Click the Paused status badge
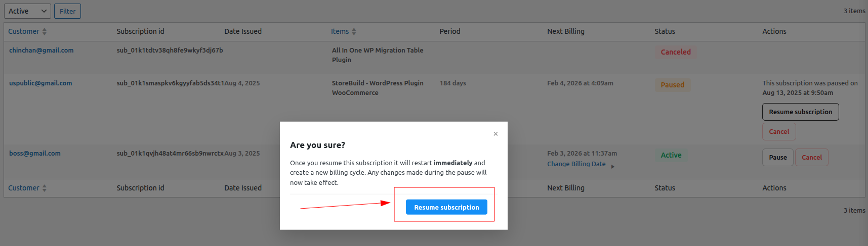868x246 pixels. pos(672,85)
